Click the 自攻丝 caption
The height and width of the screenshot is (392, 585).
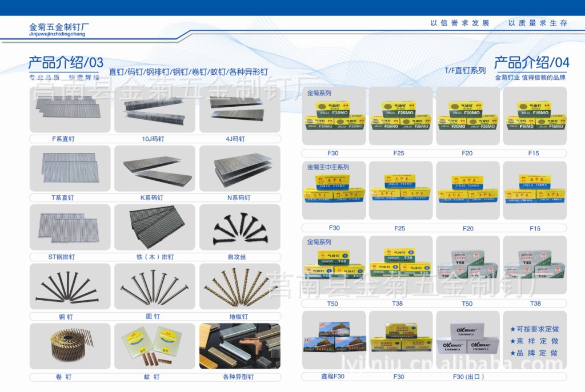tap(237, 257)
